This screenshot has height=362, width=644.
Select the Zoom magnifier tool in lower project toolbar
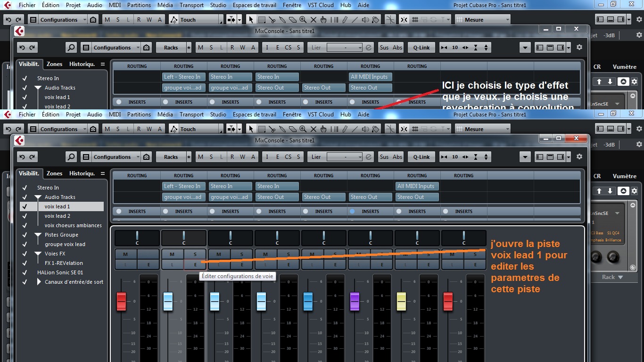tap(303, 129)
